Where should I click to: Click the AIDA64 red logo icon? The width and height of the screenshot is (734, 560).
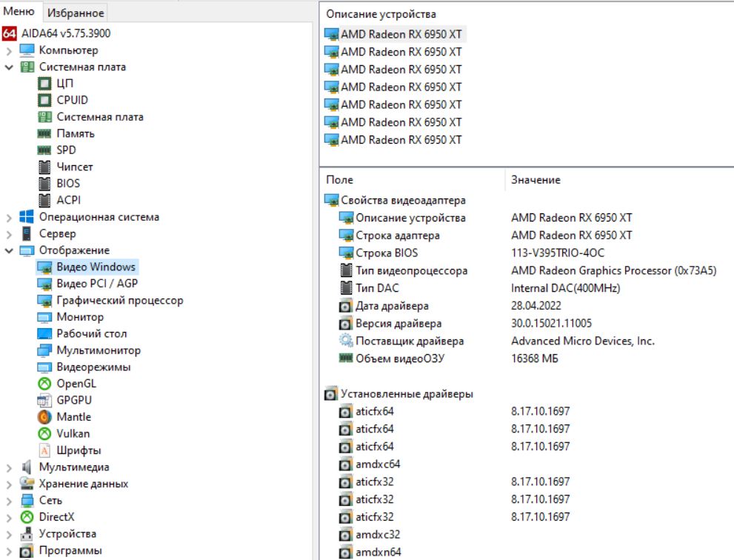point(10,33)
